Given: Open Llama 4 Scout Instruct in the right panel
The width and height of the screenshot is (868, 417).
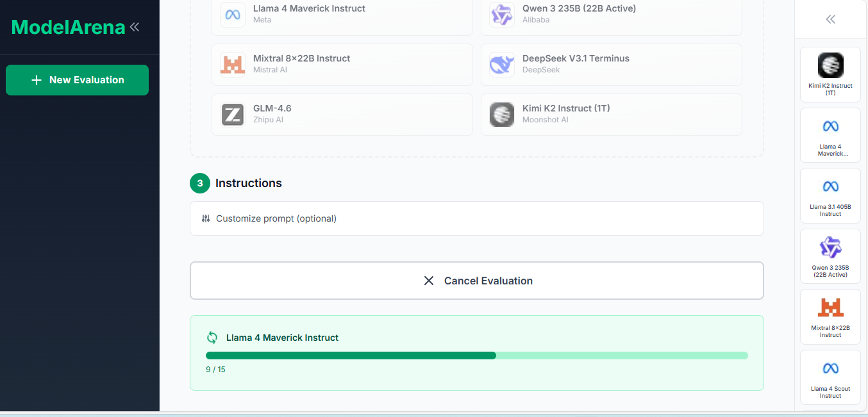Looking at the screenshot, I should tap(831, 377).
